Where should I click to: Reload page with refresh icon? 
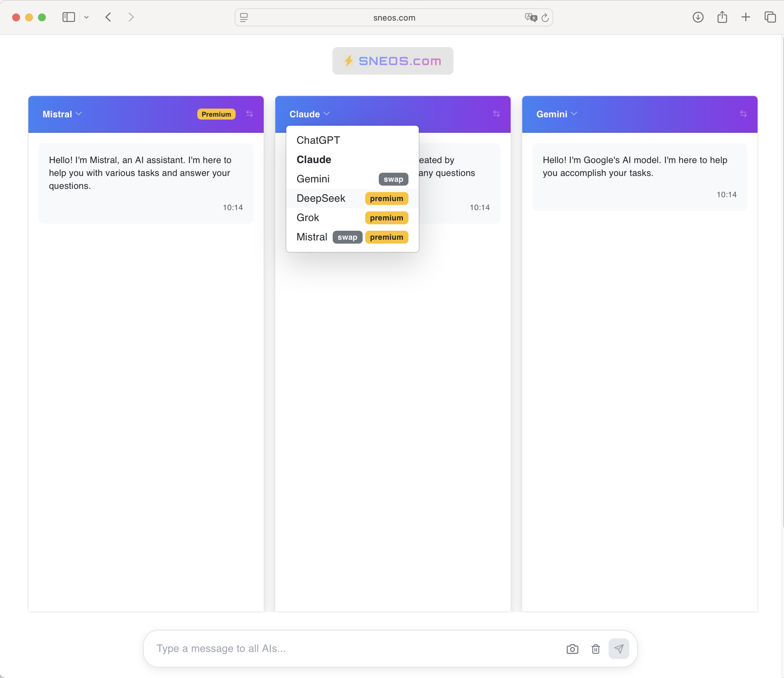(545, 17)
